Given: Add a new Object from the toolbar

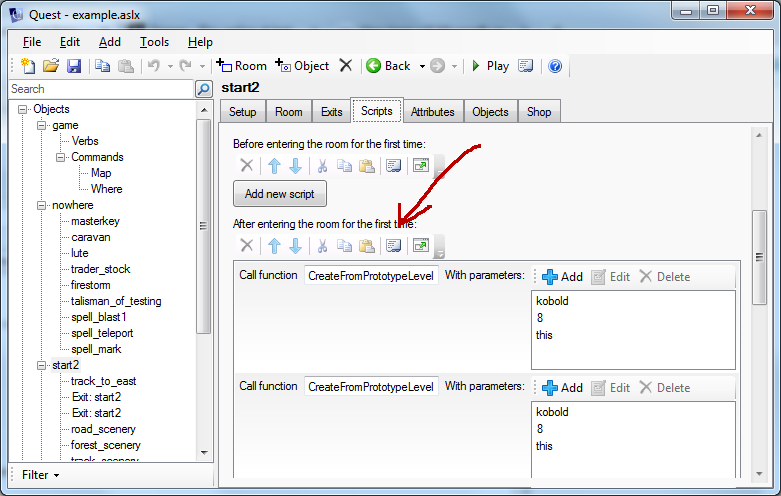Looking at the screenshot, I should tap(302, 66).
